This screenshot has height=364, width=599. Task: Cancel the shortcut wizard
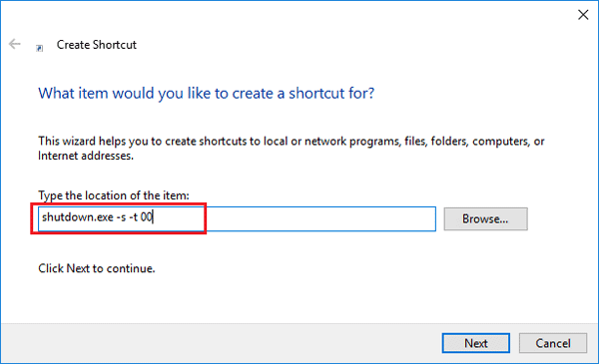(553, 343)
